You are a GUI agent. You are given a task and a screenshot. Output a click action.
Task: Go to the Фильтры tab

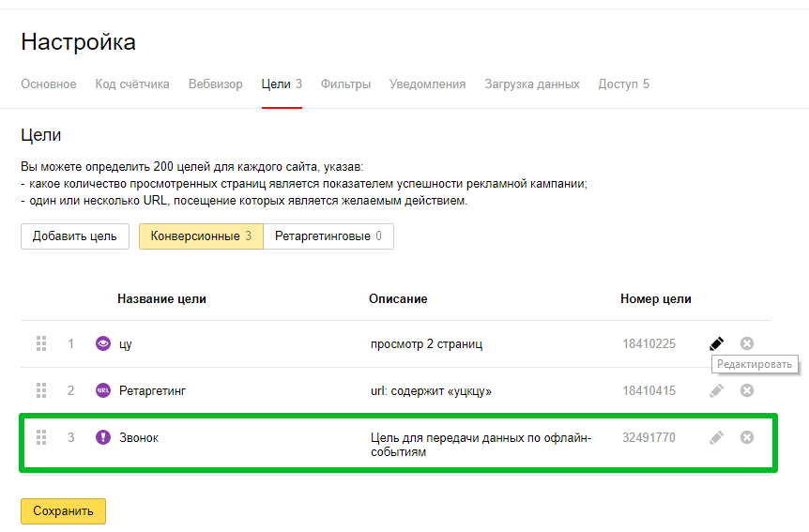click(x=345, y=84)
